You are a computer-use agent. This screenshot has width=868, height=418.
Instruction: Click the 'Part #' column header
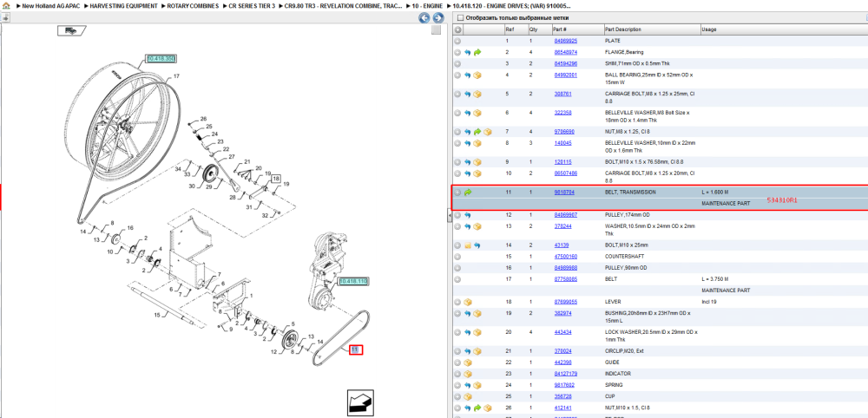(560, 29)
